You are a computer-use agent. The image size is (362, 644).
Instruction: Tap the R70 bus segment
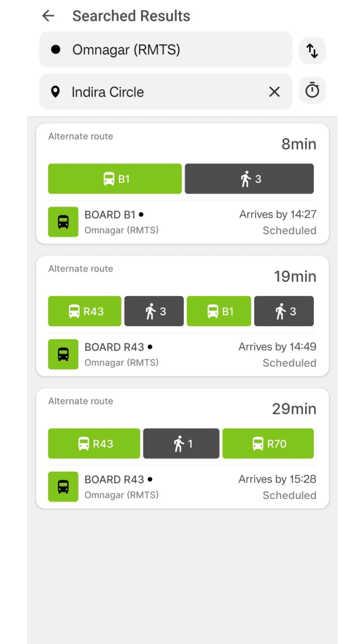(268, 443)
